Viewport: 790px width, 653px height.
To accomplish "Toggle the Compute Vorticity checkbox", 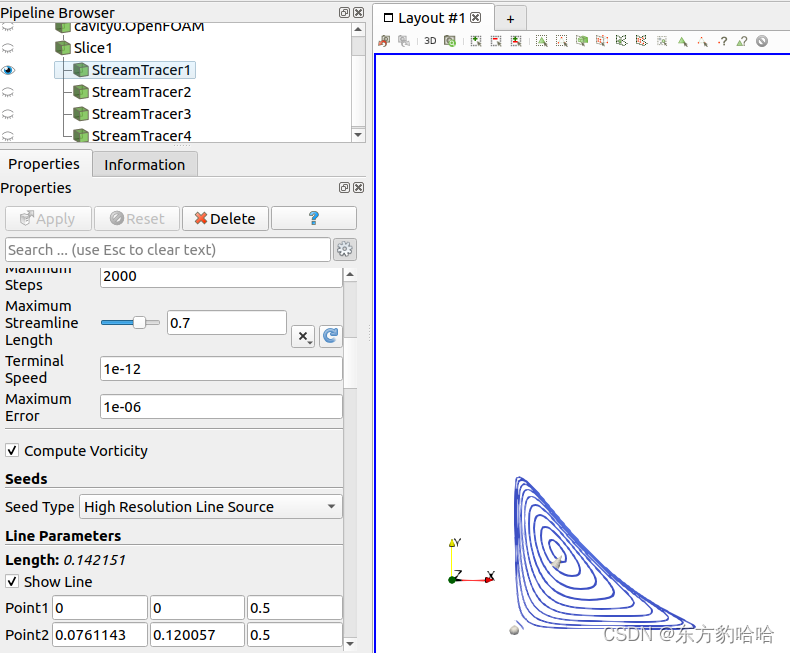I will 12,450.
